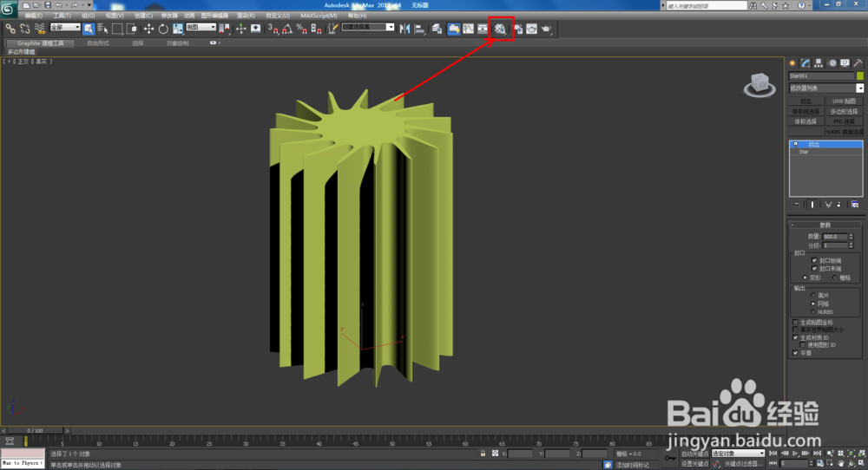Click the teapot quick render icon

[547, 29]
